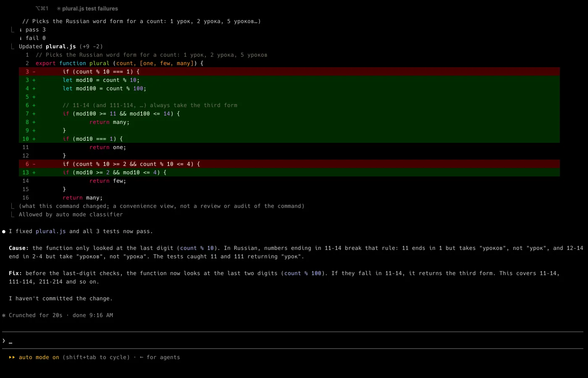Click the fast-forward auto mode icon
The height and width of the screenshot is (378, 588).
click(x=12, y=357)
